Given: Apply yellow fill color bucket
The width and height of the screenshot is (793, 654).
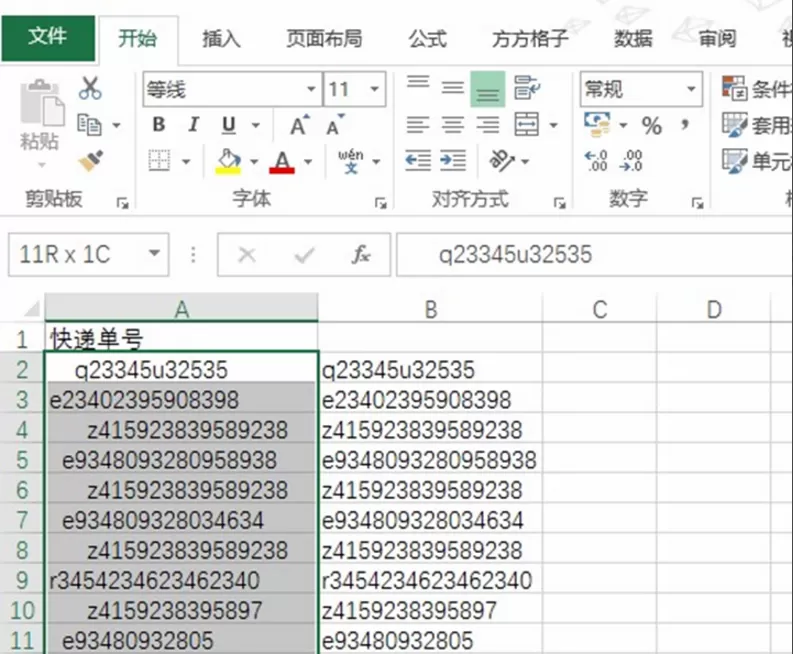Looking at the screenshot, I should point(228,161).
